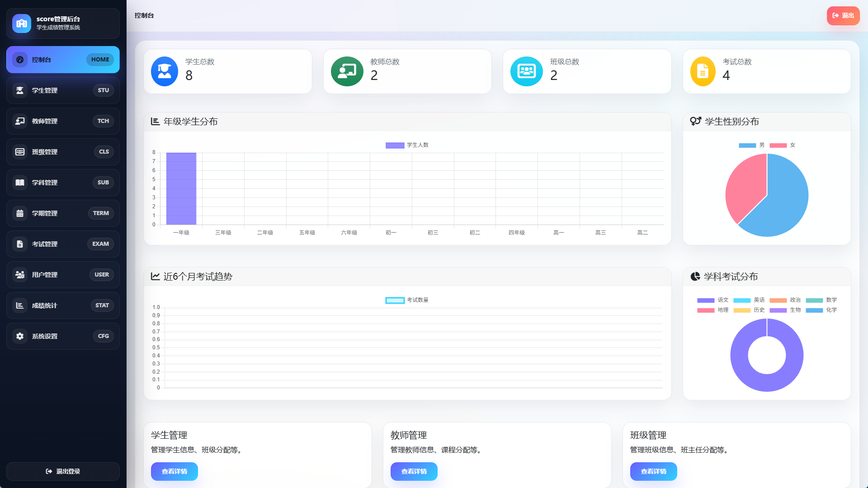Toggle the 考试数量 legend in trend chart
This screenshot has width=868, height=488.
click(x=407, y=300)
